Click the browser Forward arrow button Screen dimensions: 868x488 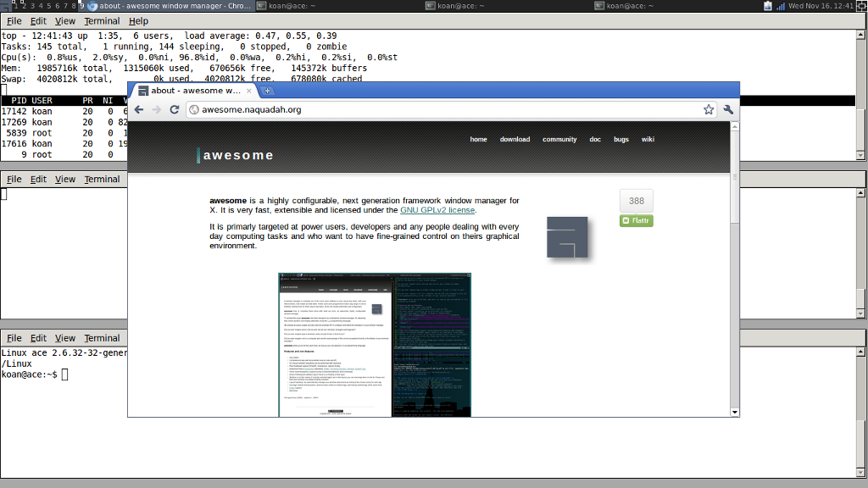156,109
